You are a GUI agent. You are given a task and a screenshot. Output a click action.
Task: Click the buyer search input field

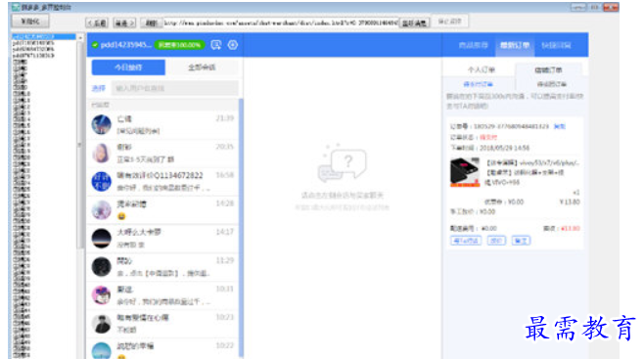click(x=175, y=88)
